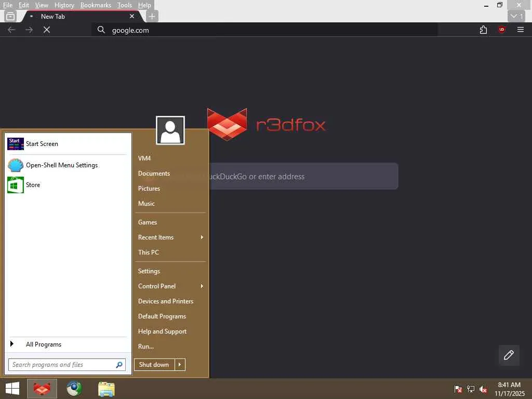
Task: Open Settings from the Start menu
Action: coord(170,271)
